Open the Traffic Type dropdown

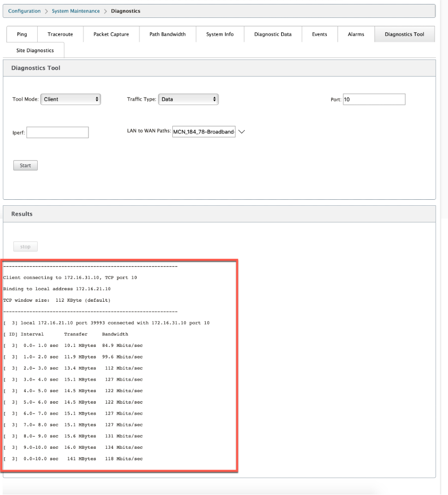188,99
